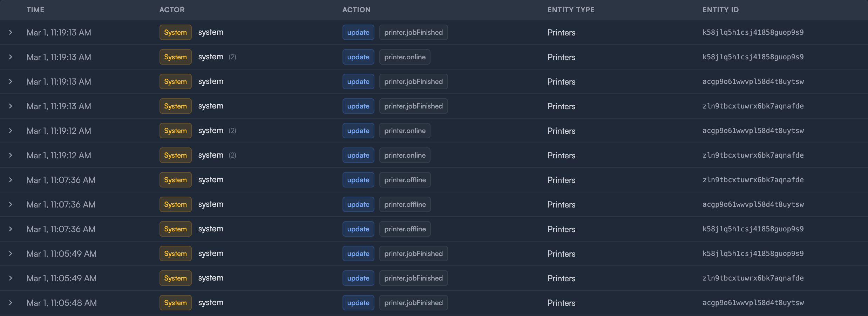Expand the 11:07:36 AM printer.offline row
This screenshot has height=316, width=868.
click(10, 180)
